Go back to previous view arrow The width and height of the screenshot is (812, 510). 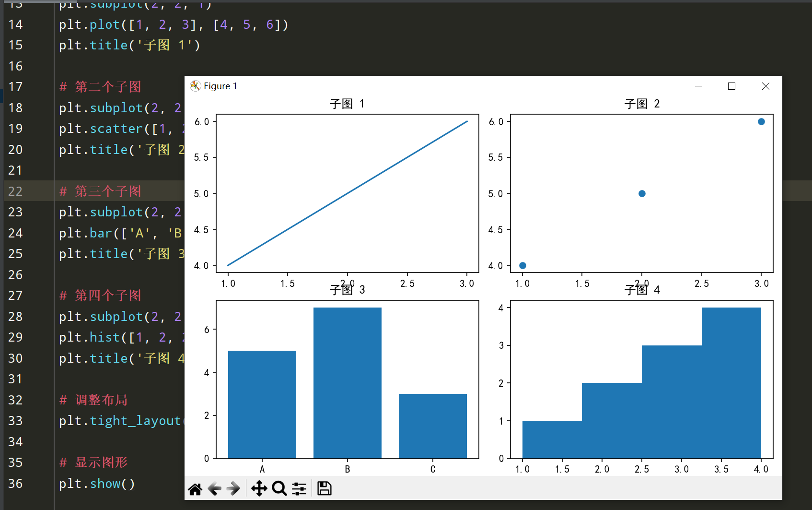(214, 489)
